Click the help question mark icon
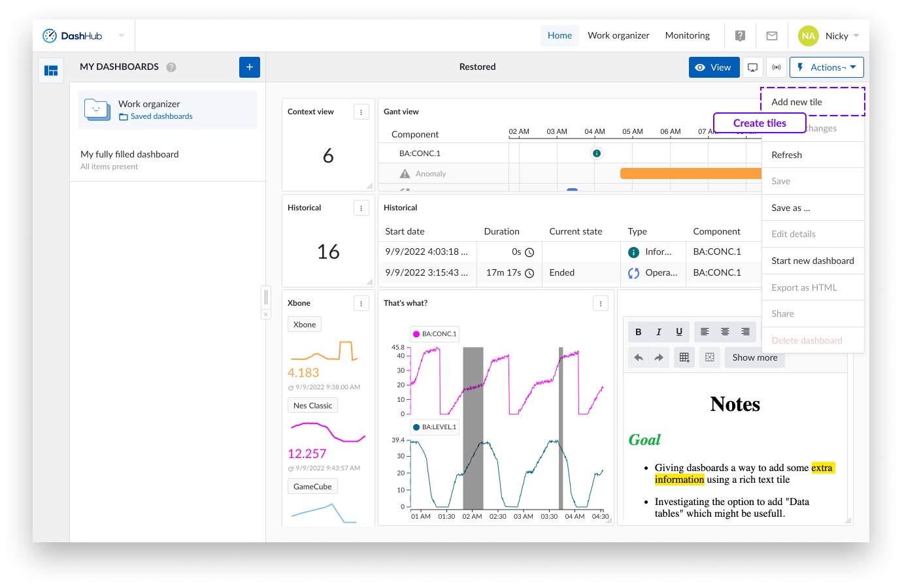 (x=740, y=36)
